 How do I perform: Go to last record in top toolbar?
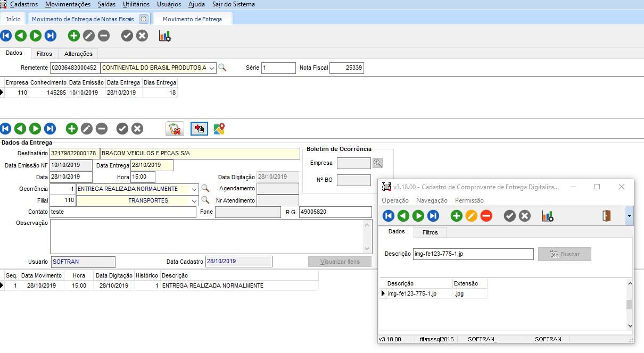click(x=51, y=36)
